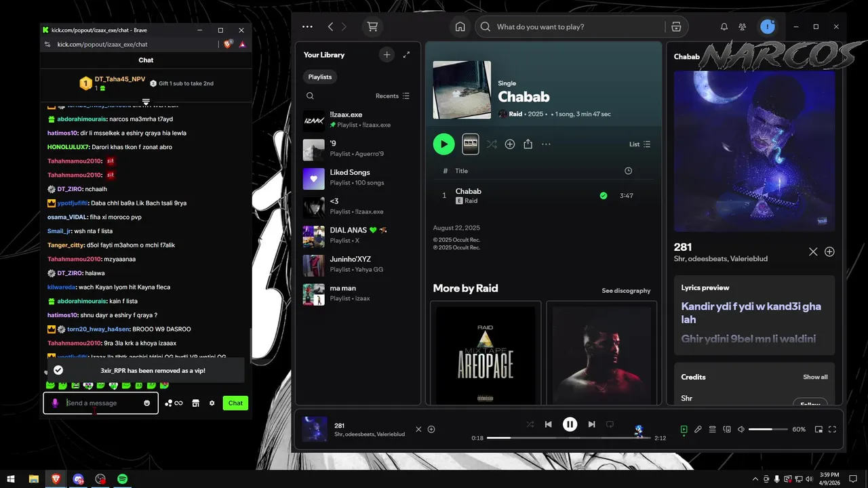
Task: Open the !Izaax.exe playlist
Action: click(358, 120)
